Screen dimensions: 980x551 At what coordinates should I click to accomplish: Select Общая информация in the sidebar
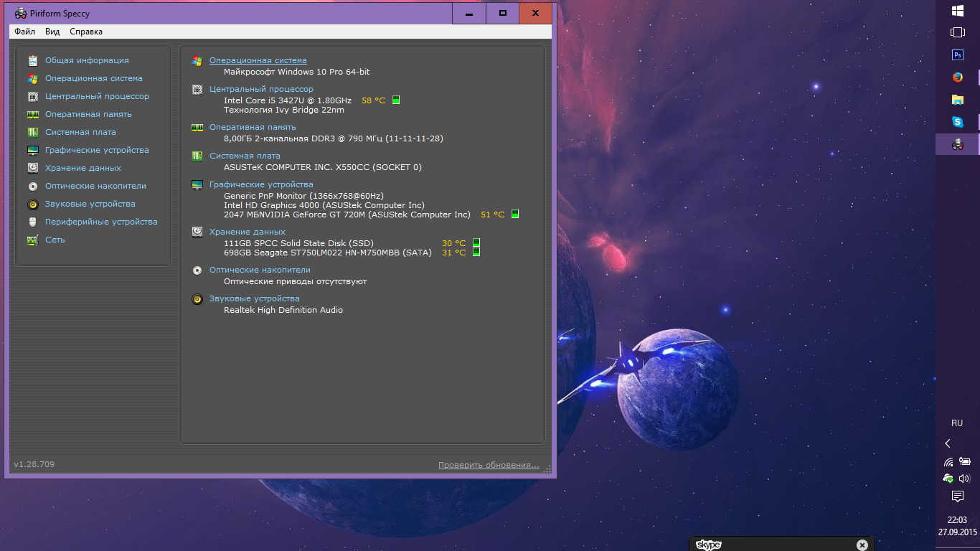click(87, 60)
